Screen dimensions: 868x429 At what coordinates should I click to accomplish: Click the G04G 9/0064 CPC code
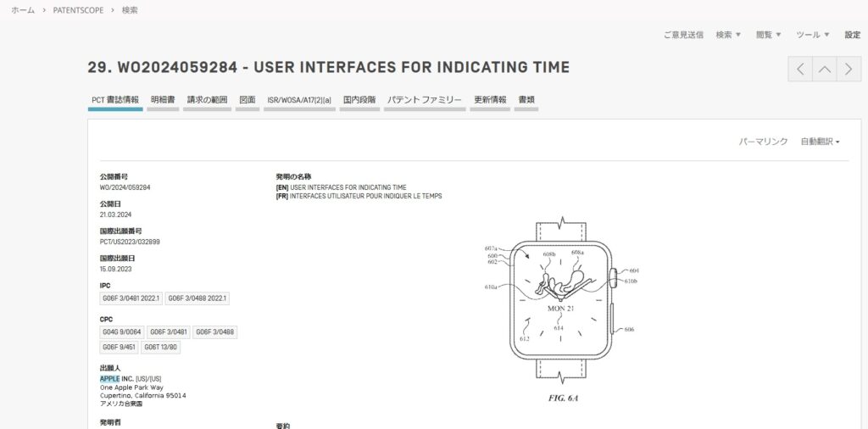[x=121, y=331]
